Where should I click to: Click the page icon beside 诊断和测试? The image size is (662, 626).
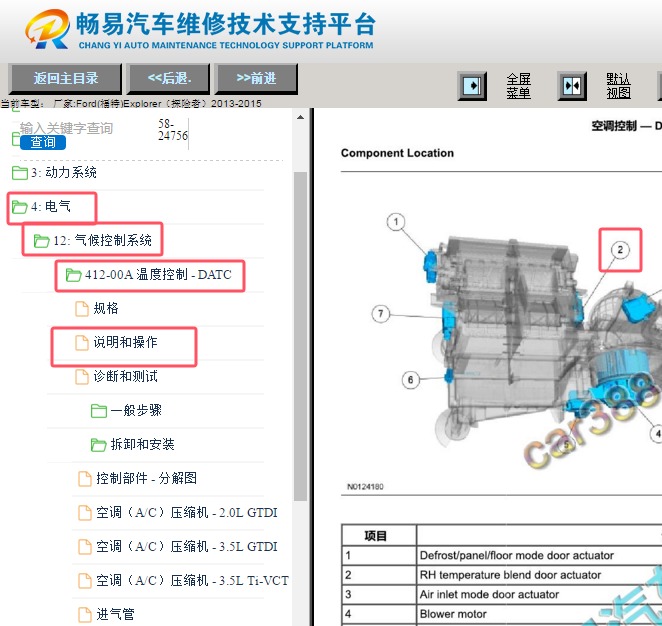[x=82, y=377]
